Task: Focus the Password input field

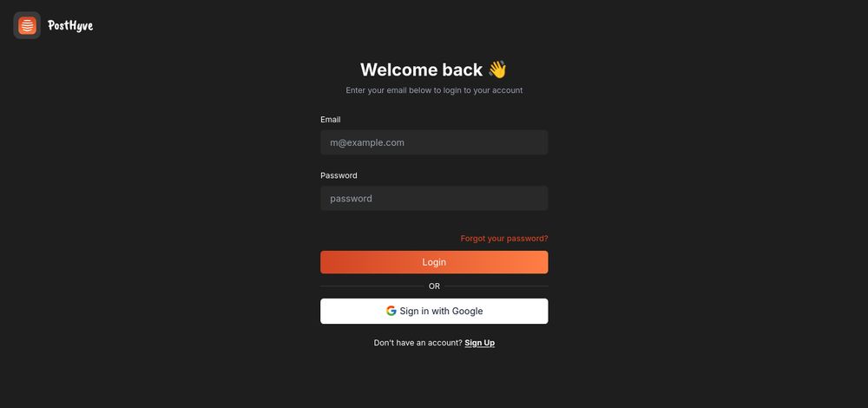Action: click(x=434, y=198)
